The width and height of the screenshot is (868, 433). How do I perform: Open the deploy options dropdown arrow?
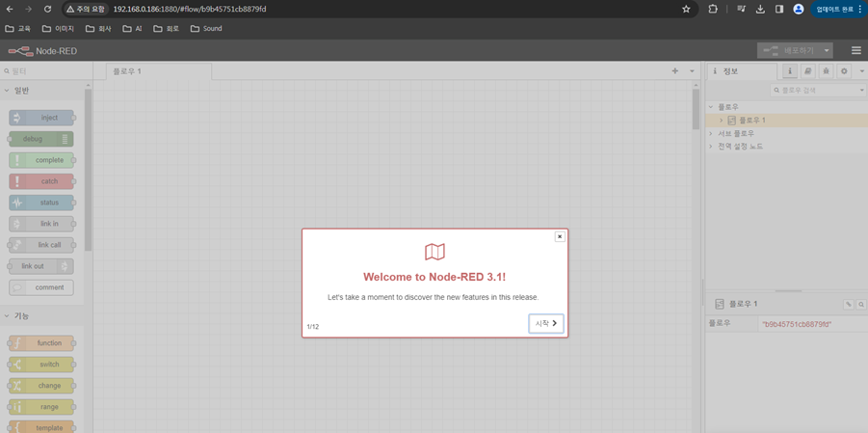click(827, 50)
